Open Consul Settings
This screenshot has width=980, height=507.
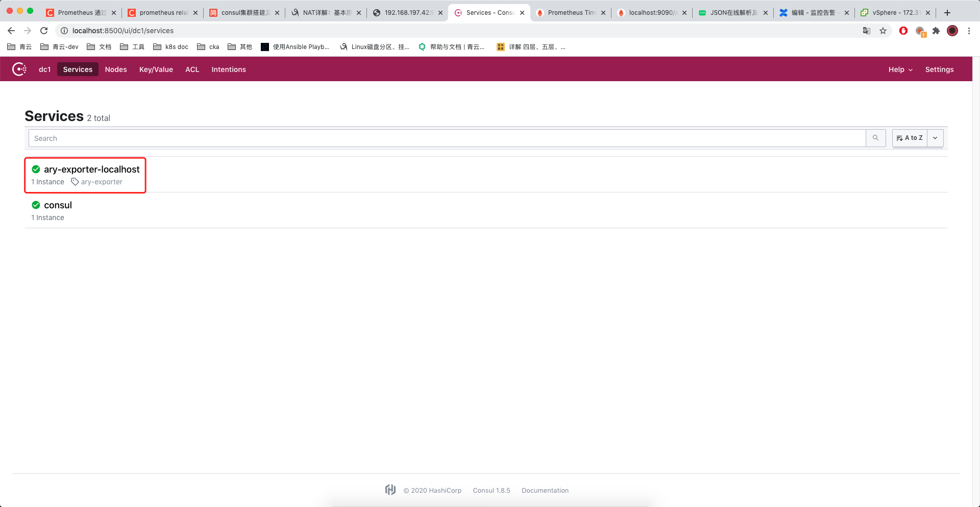[939, 69]
